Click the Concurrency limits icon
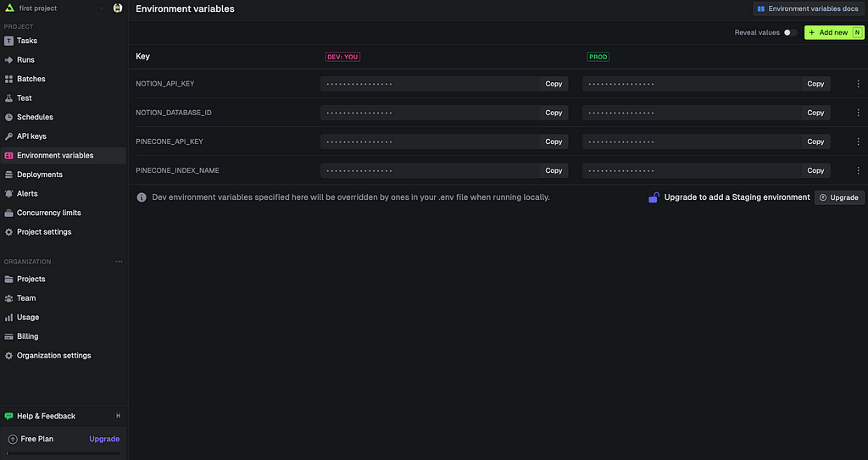The height and width of the screenshot is (460, 868). (x=8, y=213)
